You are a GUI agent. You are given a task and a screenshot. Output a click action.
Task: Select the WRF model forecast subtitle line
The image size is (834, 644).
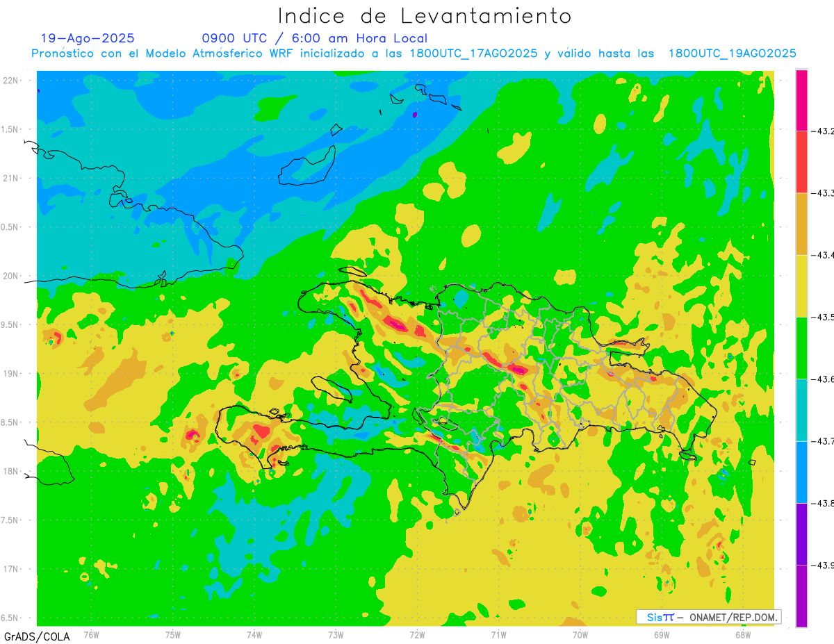[x=414, y=53]
